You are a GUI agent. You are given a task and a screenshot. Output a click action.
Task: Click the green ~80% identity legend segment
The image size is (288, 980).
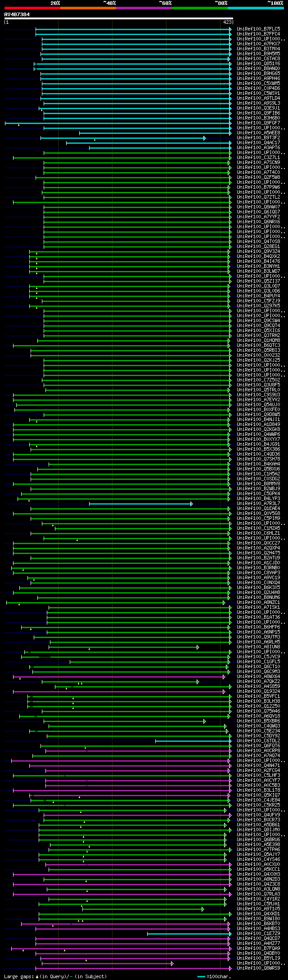pos(200,8)
